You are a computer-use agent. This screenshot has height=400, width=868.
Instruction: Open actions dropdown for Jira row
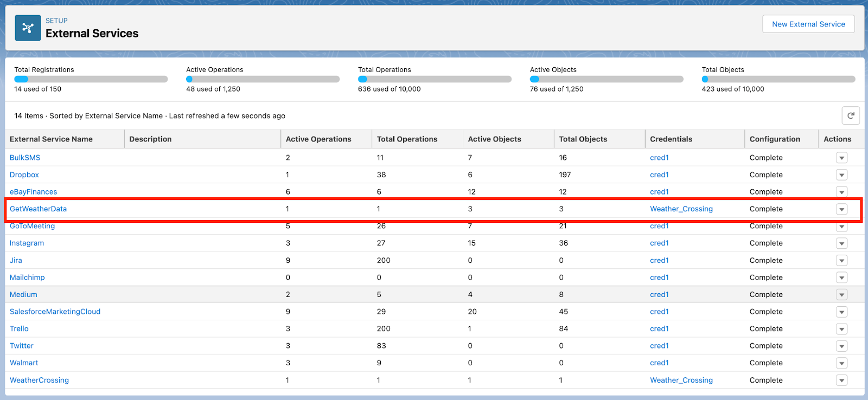[x=841, y=261]
